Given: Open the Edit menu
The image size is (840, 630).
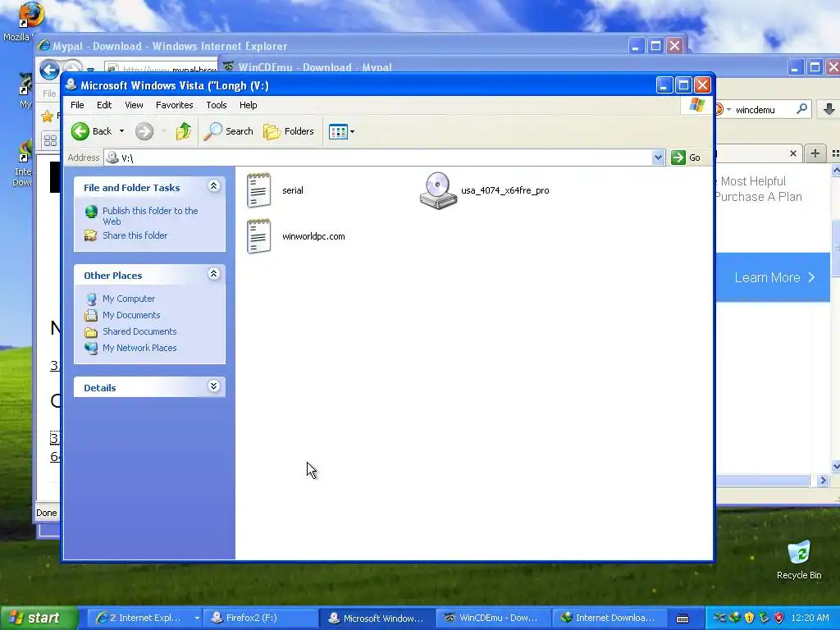Looking at the screenshot, I should click(x=104, y=105).
